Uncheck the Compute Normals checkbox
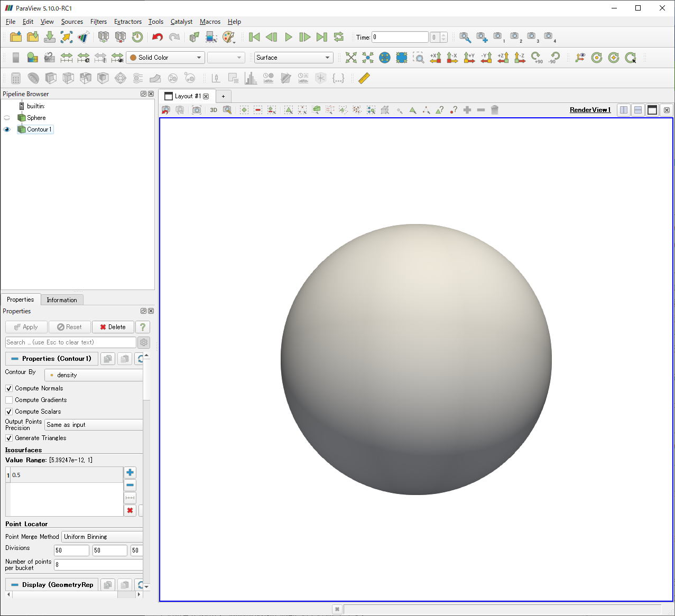 pos(9,388)
